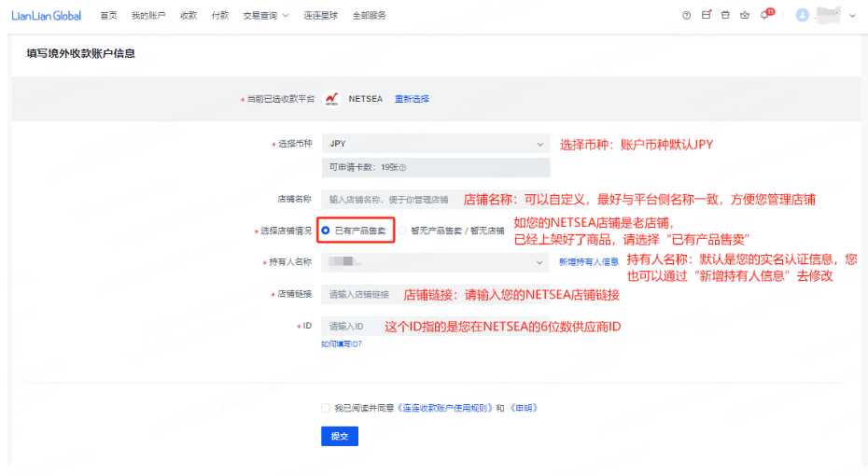Click info icon beside 可申请卡数
Screen dimensions: 868x476
click(x=402, y=167)
